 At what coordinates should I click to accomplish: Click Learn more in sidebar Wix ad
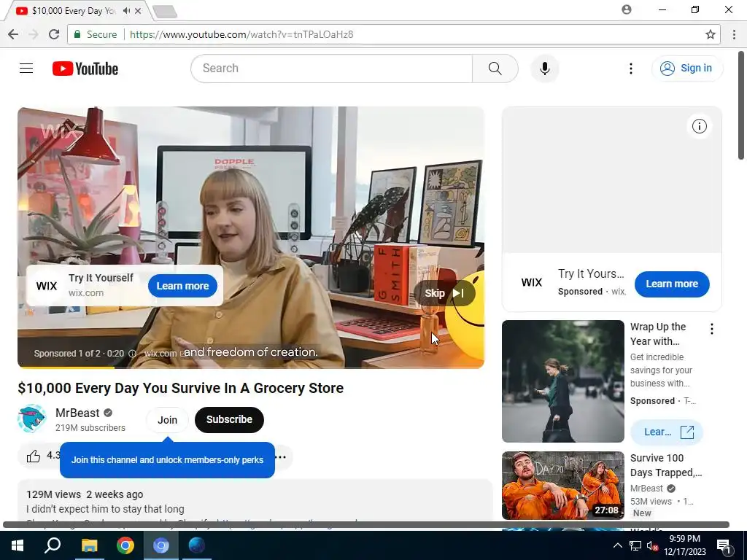(x=672, y=284)
